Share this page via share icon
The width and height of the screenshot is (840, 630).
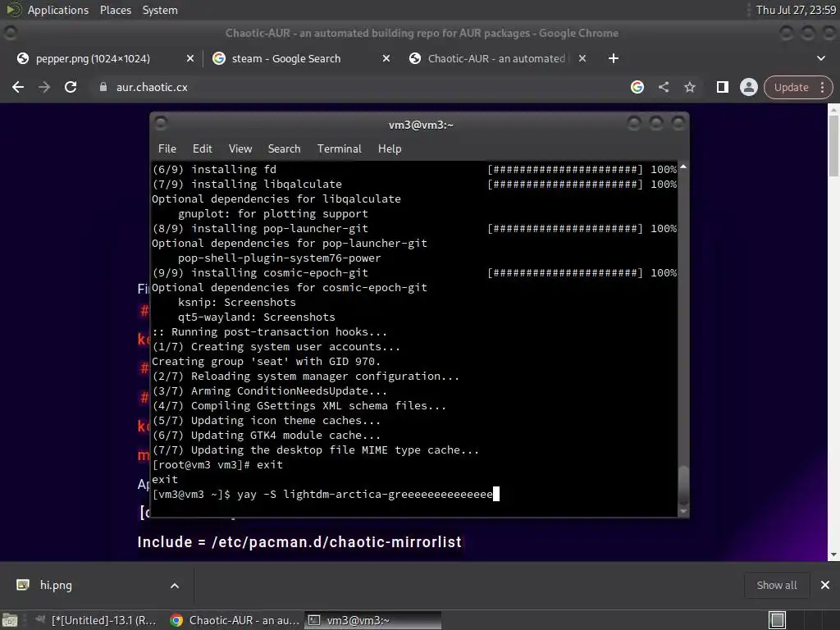663,87
